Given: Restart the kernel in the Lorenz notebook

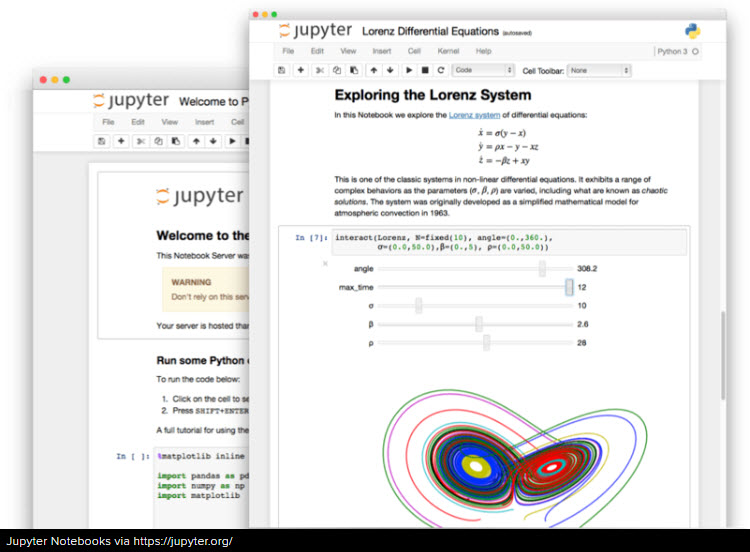Looking at the screenshot, I should 440,70.
